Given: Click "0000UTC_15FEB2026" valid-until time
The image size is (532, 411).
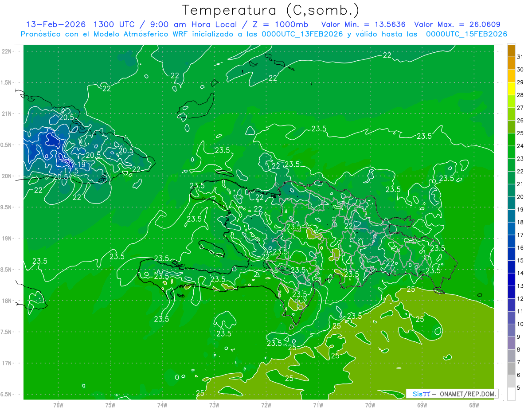Looking at the screenshot, I should click(466, 34).
